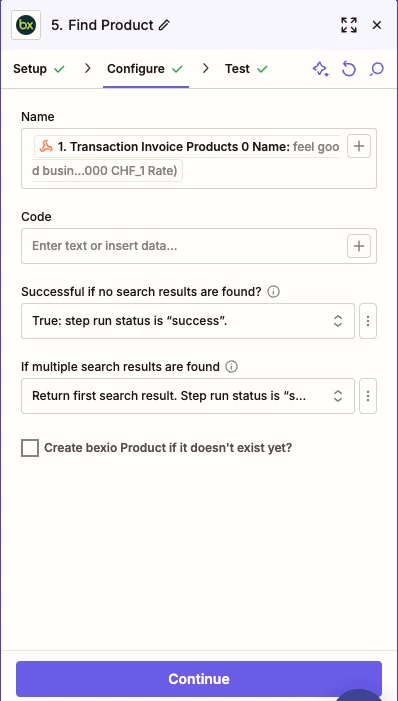
Task: Open options menu beside success status dropdown
Action: coord(368,321)
